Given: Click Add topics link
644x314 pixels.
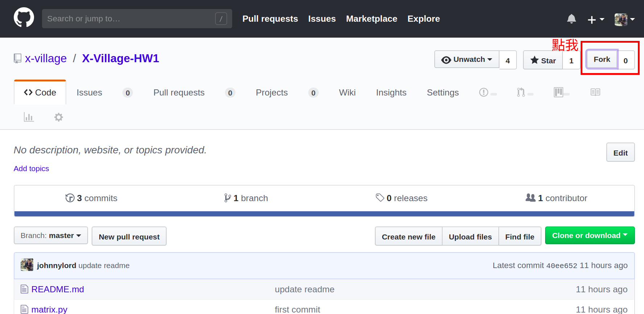Looking at the screenshot, I should (31, 169).
